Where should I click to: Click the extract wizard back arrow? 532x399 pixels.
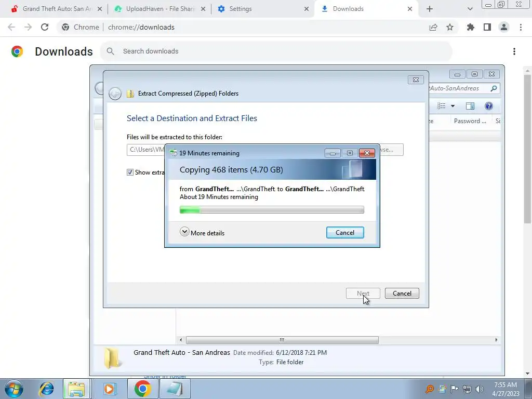coord(115,94)
